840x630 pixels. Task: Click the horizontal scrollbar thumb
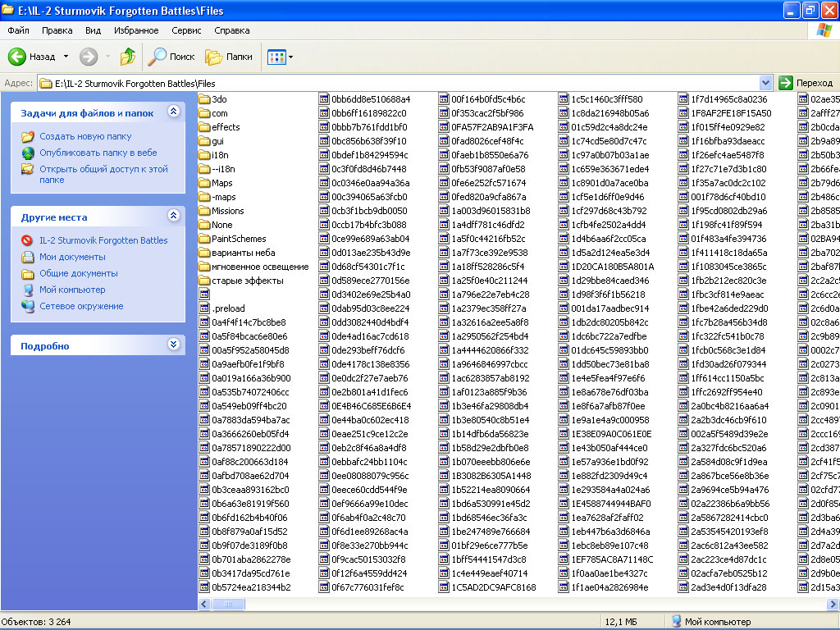pos(228,604)
